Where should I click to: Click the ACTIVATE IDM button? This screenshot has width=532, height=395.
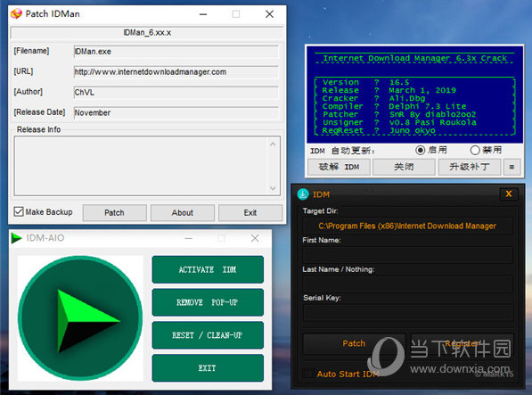(x=208, y=270)
